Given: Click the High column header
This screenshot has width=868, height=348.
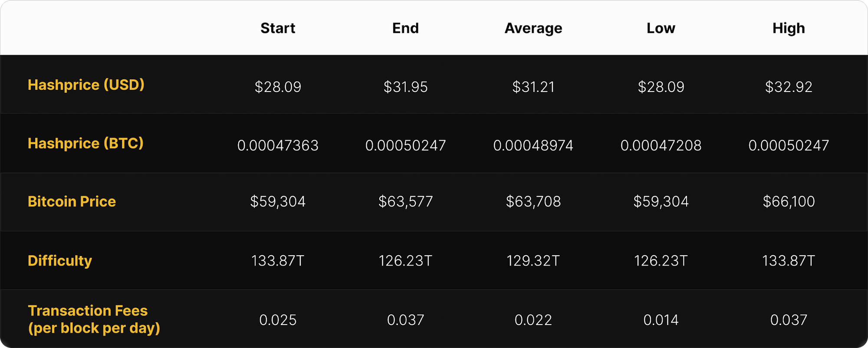Looking at the screenshot, I should pos(789,29).
